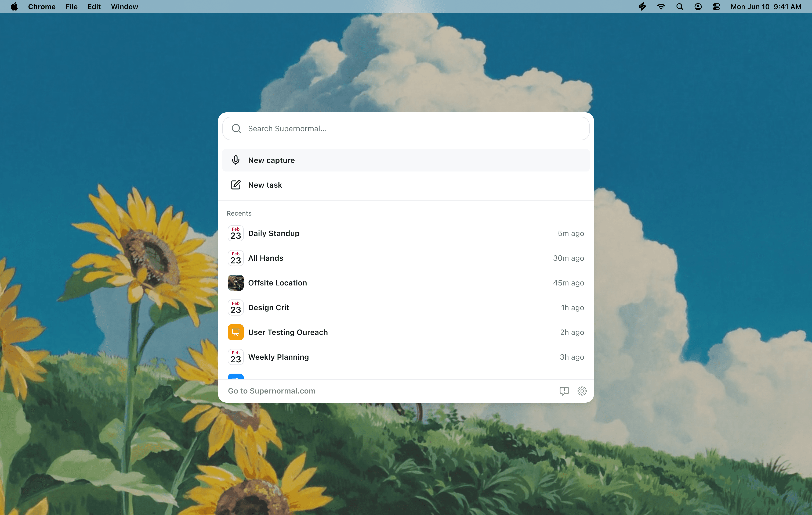Viewport: 812px width, 515px height.
Task: Click the orange presentation icon for User Testing
Action: tap(236, 332)
